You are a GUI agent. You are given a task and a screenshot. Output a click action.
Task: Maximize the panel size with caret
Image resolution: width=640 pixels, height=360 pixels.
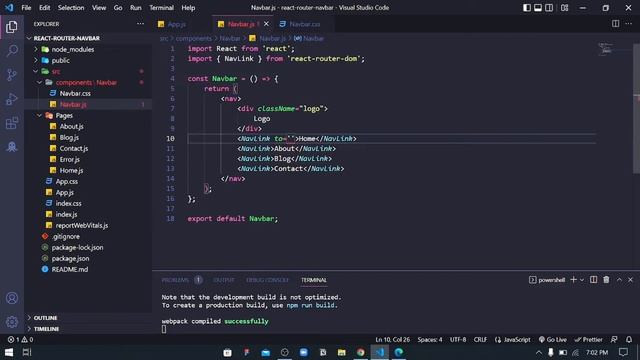619,280
